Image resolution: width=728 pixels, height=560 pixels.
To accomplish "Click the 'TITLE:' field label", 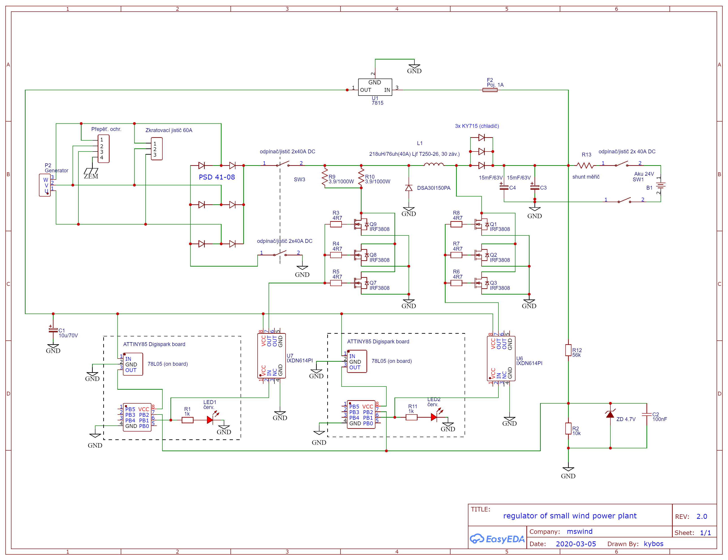I will (x=480, y=509).
